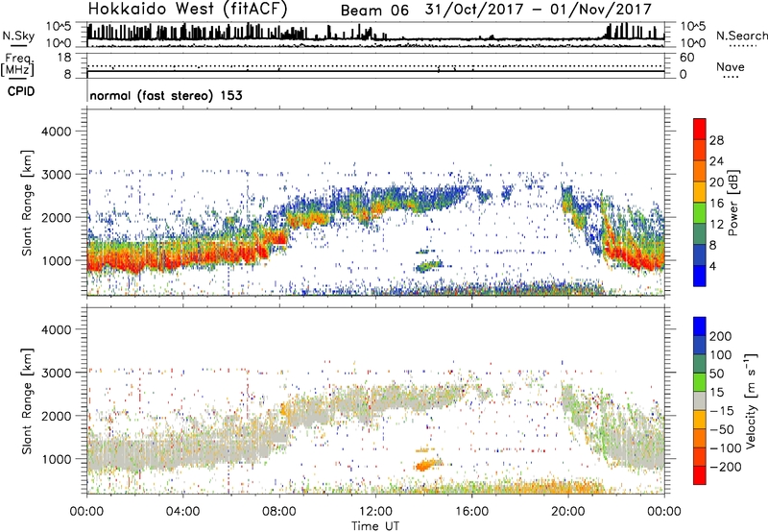Click the '08:00' time axis label
The image size is (768, 532).
tap(279, 512)
